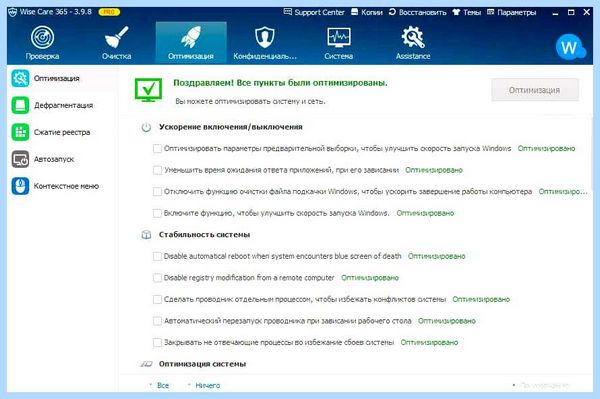The height and width of the screenshot is (399, 600).
Task: Click Оптимизировано status after Уменьшить время ожидания
Action: click(434, 170)
